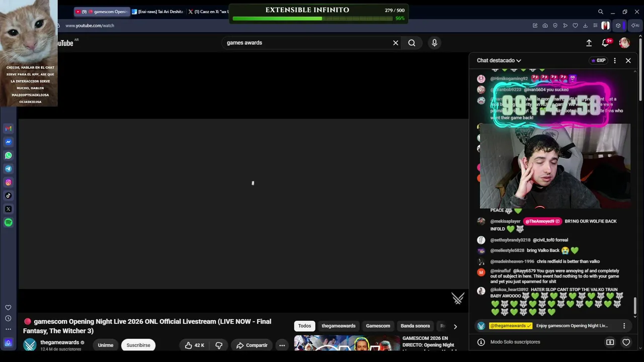The height and width of the screenshot is (362, 644).
Task: Open the 0XP channel points badge
Action: click(x=598, y=61)
